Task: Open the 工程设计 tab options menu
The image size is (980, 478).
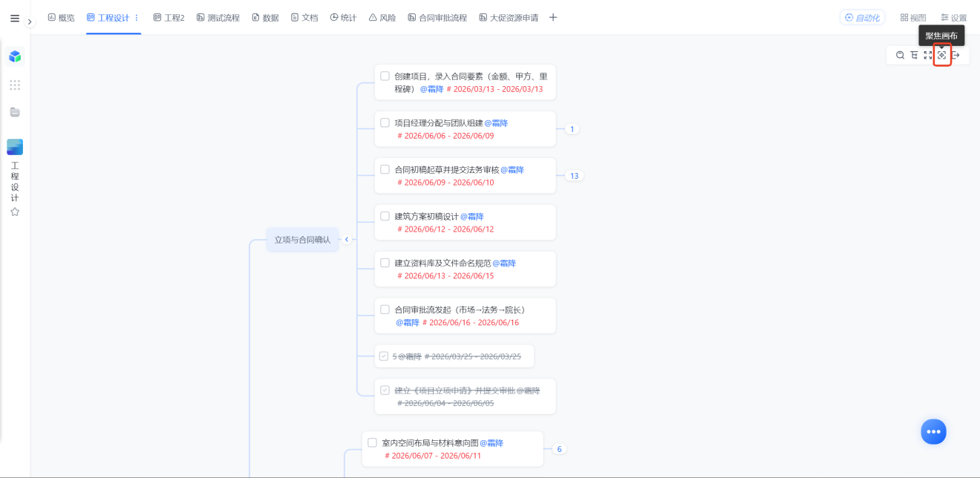Action: (x=136, y=18)
